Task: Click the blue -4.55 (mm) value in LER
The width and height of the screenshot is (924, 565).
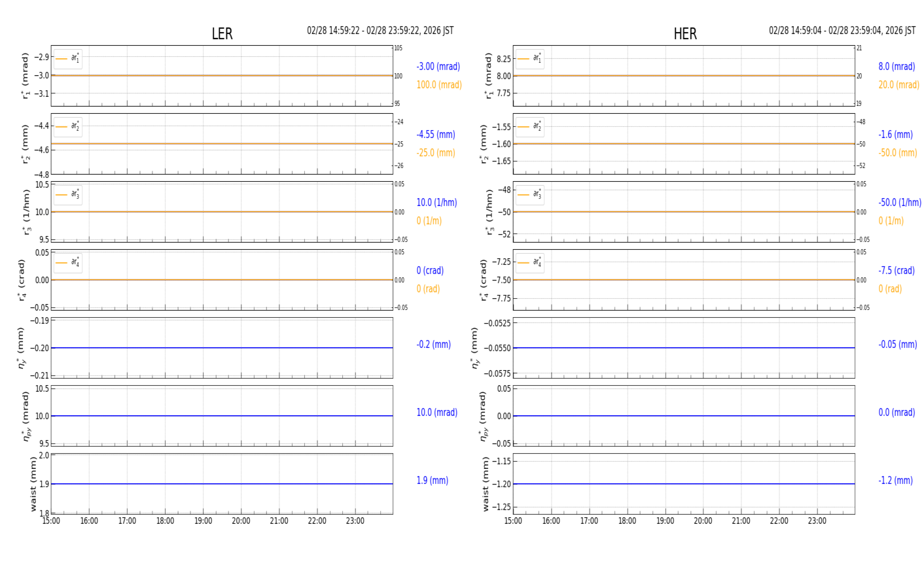Action: click(436, 135)
